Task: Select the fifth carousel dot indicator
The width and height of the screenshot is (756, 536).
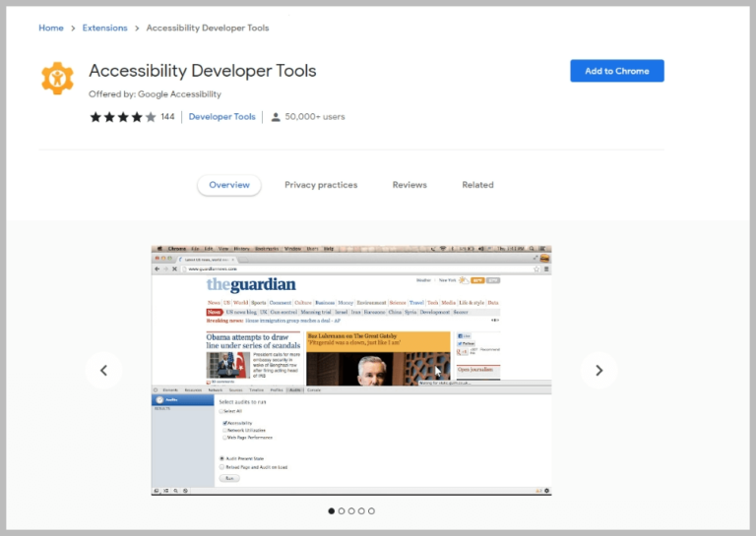Action: [x=371, y=510]
